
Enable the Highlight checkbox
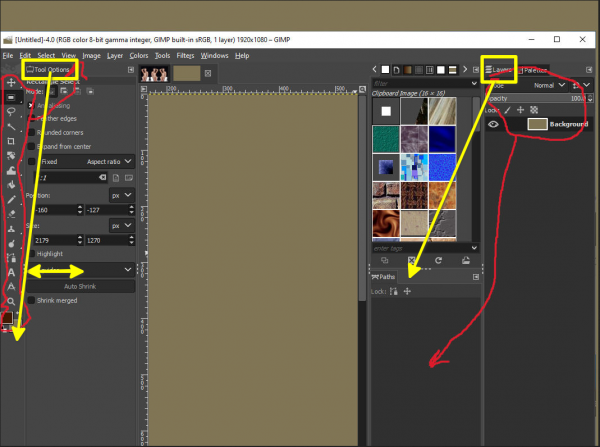(31, 253)
